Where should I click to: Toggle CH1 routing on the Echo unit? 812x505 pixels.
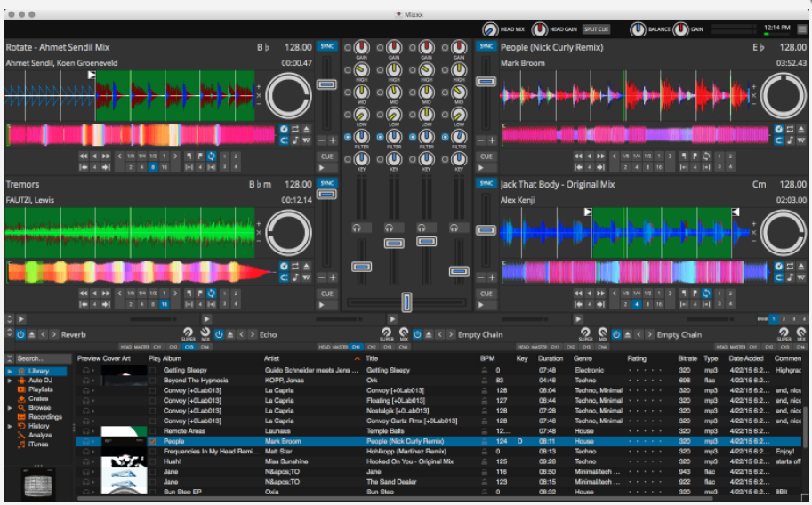pyautogui.click(x=356, y=347)
